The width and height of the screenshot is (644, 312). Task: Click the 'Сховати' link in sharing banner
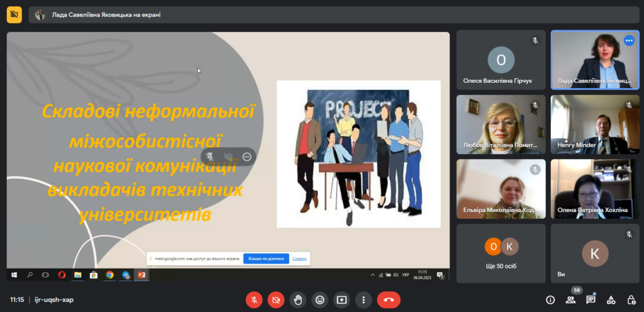300,259
